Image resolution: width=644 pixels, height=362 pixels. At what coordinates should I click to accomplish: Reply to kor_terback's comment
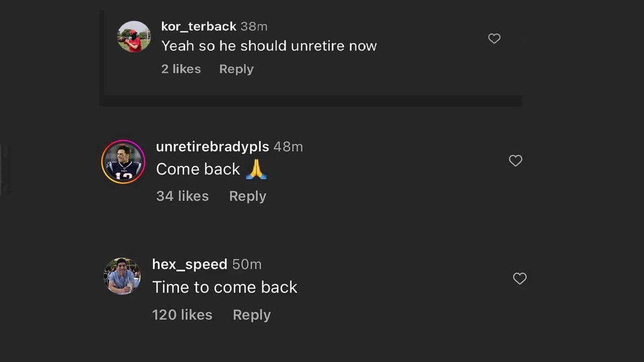236,69
